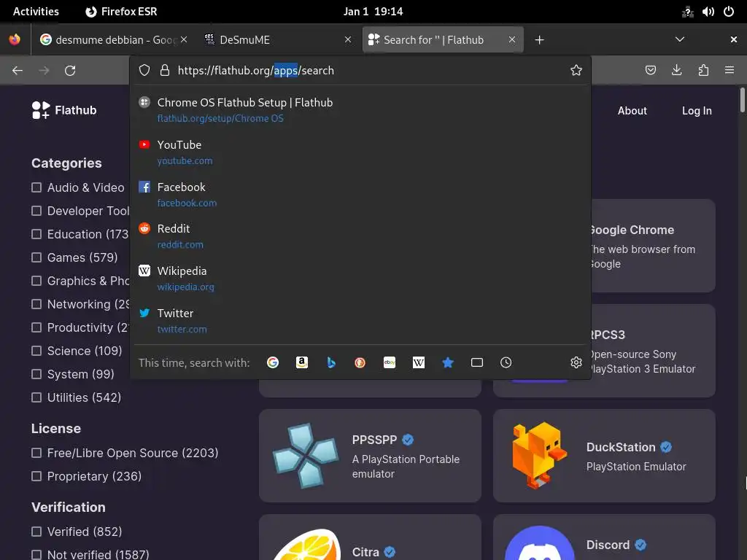Viewport: 747px width, 560px height.
Task: Check the System (99) checkbox
Action: (36, 374)
